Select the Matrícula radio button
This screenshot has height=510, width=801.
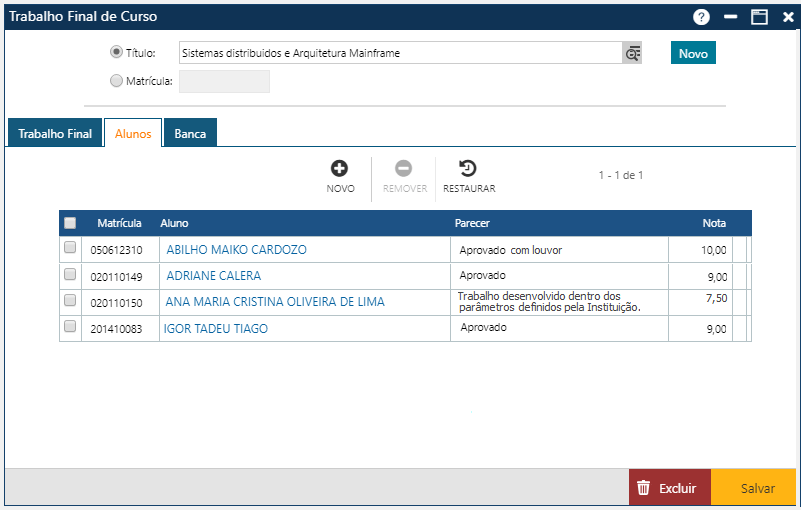point(116,81)
